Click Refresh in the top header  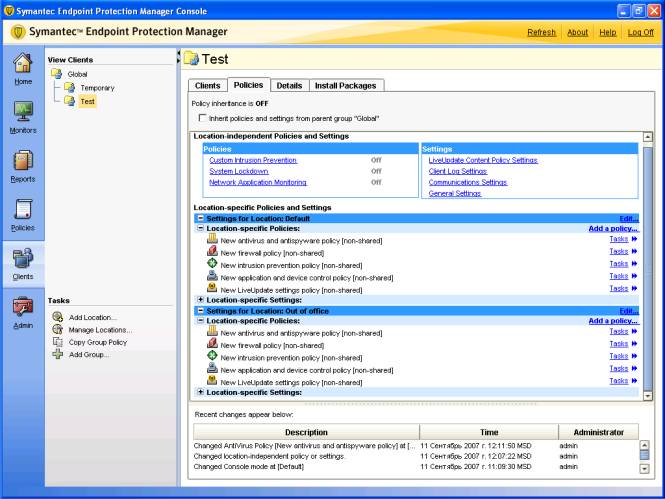click(541, 32)
